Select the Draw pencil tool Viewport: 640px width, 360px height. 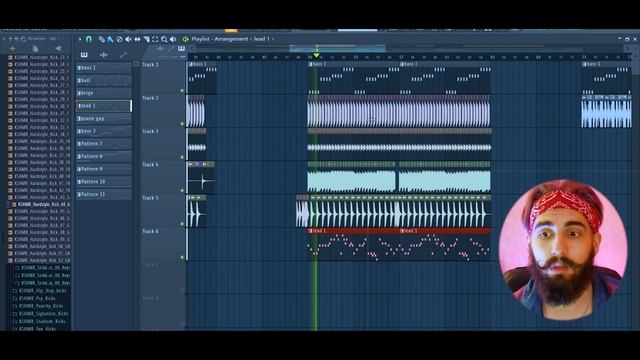click(101, 39)
